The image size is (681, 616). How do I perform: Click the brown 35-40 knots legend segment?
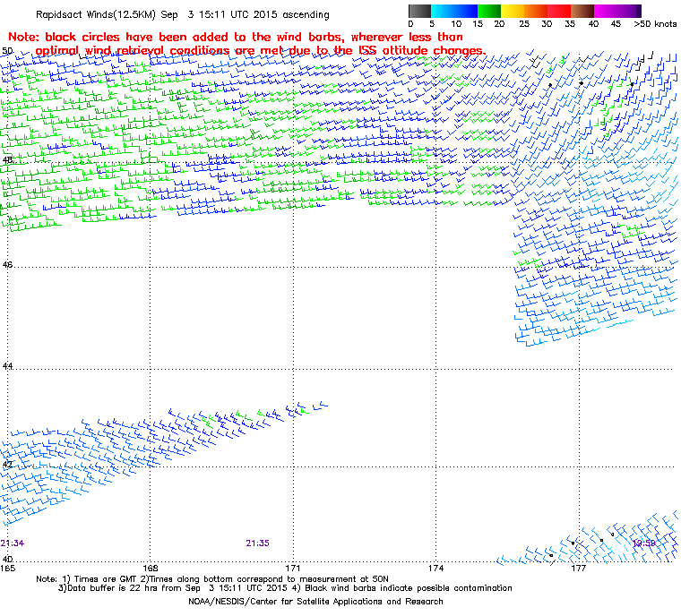(582, 11)
